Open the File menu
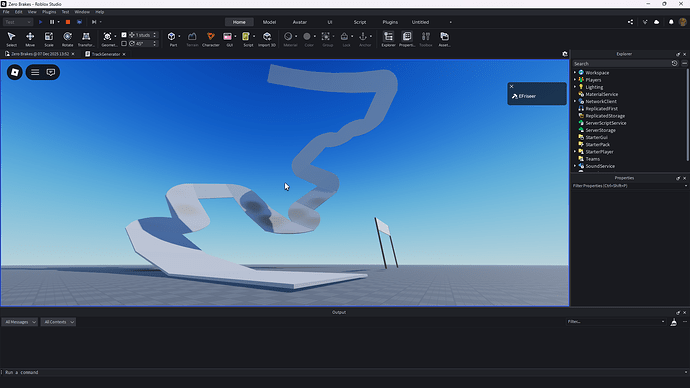690x388 pixels. [x=6, y=12]
